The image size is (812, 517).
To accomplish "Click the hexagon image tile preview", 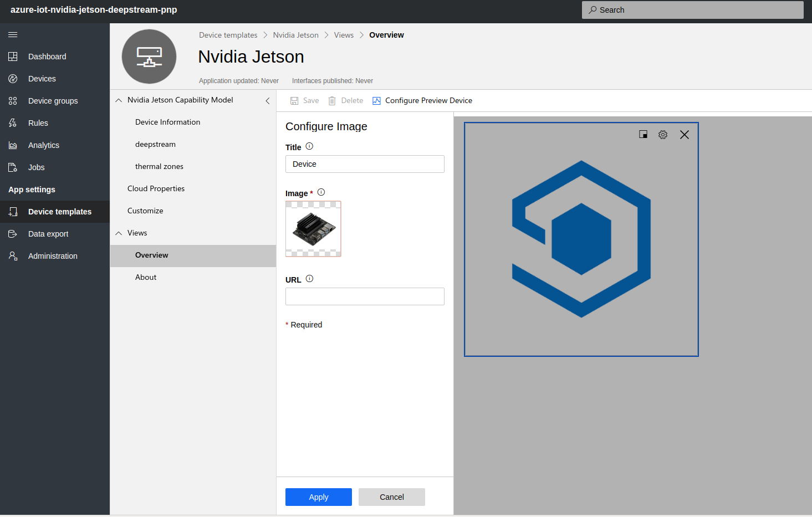I will (x=581, y=239).
